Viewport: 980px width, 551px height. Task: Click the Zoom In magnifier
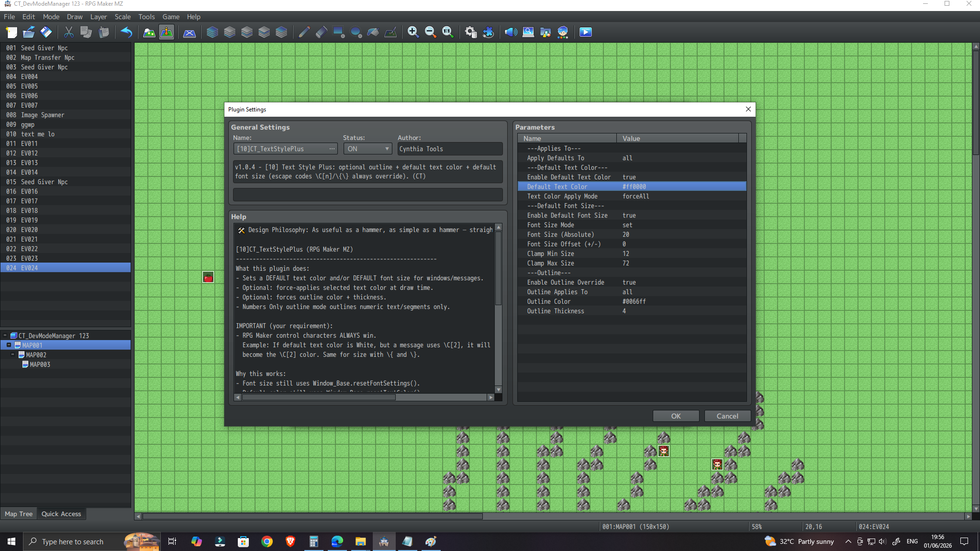click(413, 32)
